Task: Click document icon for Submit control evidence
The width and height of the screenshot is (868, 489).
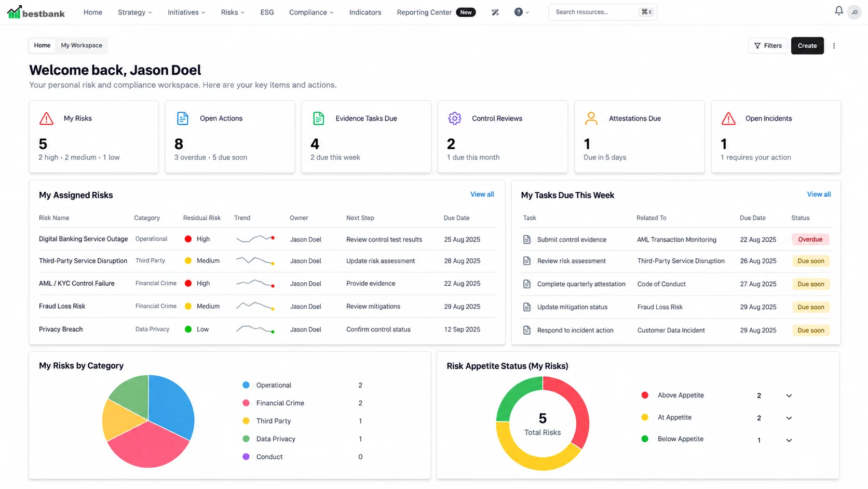Action: [x=527, y=240]
